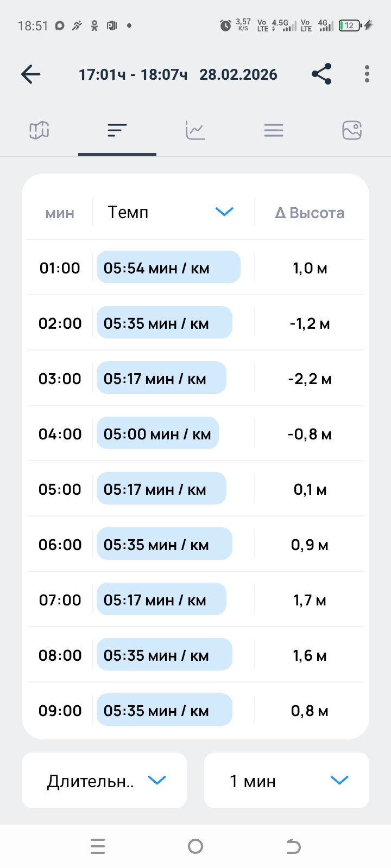The width and height of the screenshot is (391, 868).
Task: Tap the alarm icon in status bar
Action: pos(225,25)
